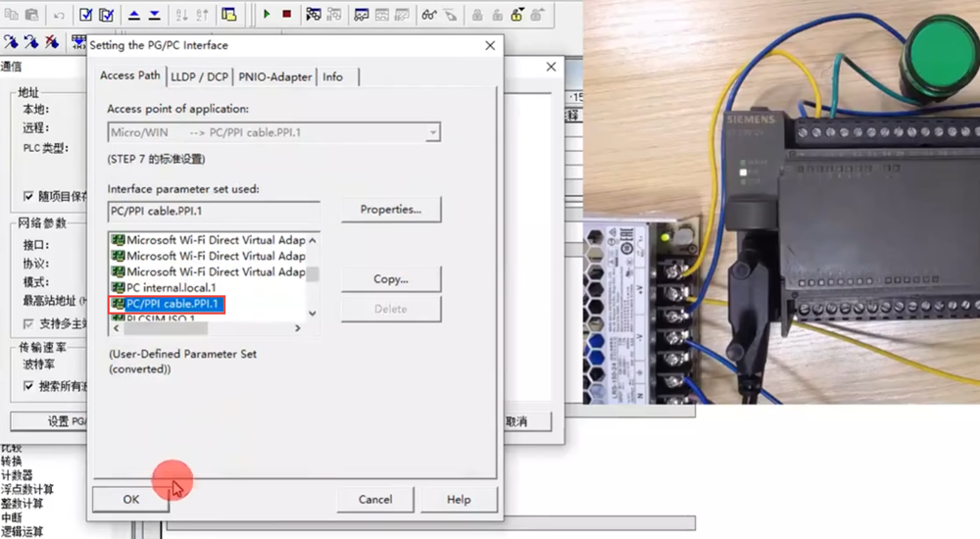Viewport: 980px width, 539px height.
Task: Click the Undo arrow icon
Action: coord(59,15)
